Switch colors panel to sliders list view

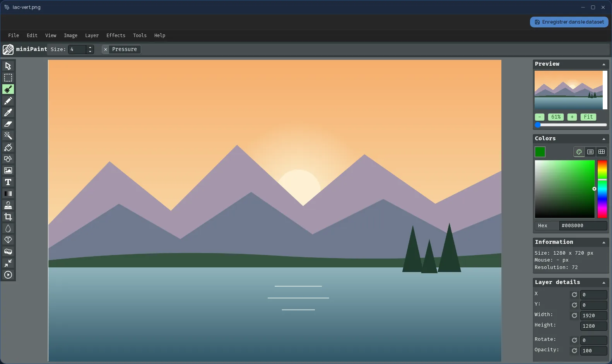pos(590,152)
